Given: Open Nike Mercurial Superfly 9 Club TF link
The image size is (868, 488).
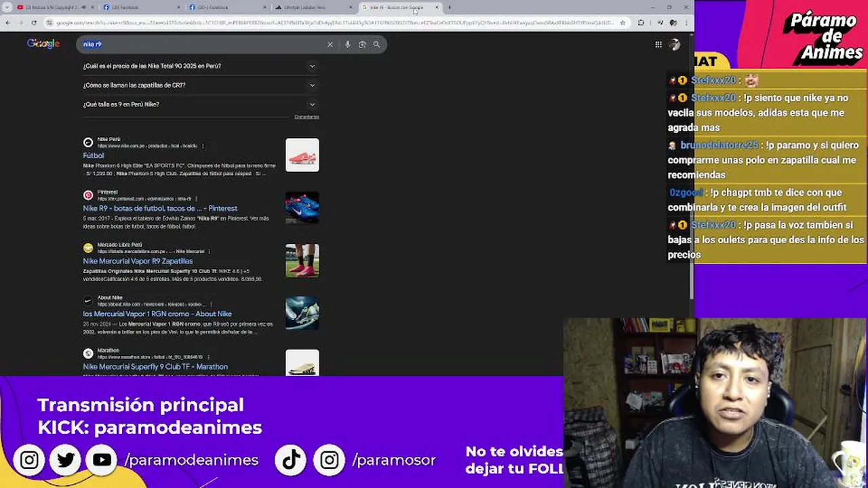Looking at the screenshot, I should tap(155, 367).
